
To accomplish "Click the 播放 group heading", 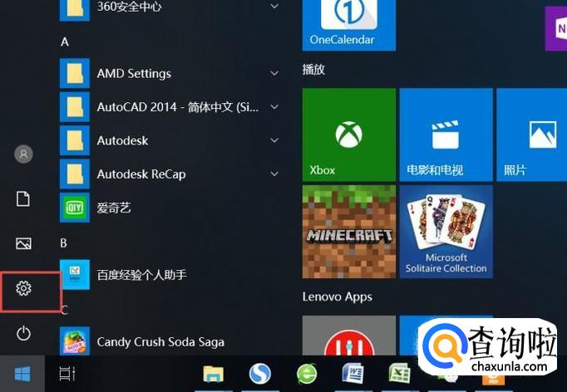I will click(313, 69).
